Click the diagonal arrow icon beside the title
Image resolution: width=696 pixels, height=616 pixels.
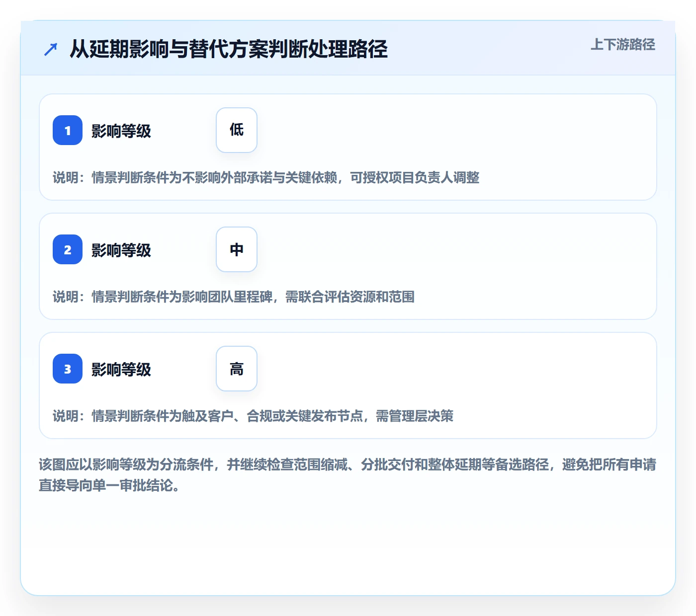point(51,49)
